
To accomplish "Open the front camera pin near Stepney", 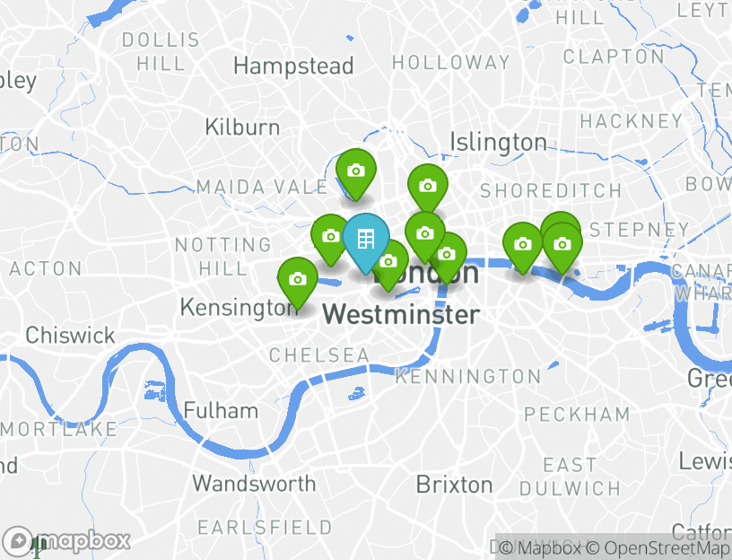I will [x=562, y=245].
